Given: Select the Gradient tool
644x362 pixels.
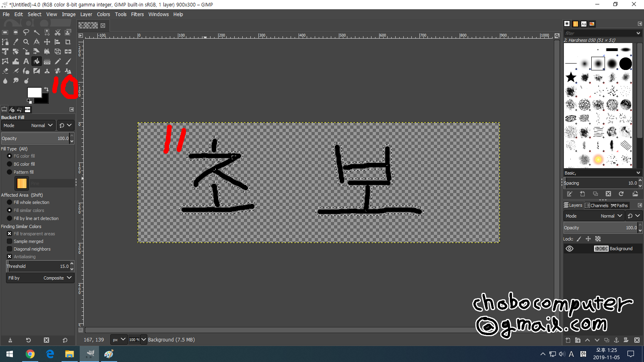Looking at the screenshot, I should [47, 61].
